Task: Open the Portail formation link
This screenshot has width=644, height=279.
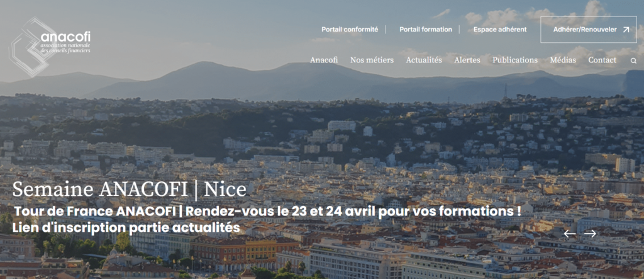Action: [425, 30]
